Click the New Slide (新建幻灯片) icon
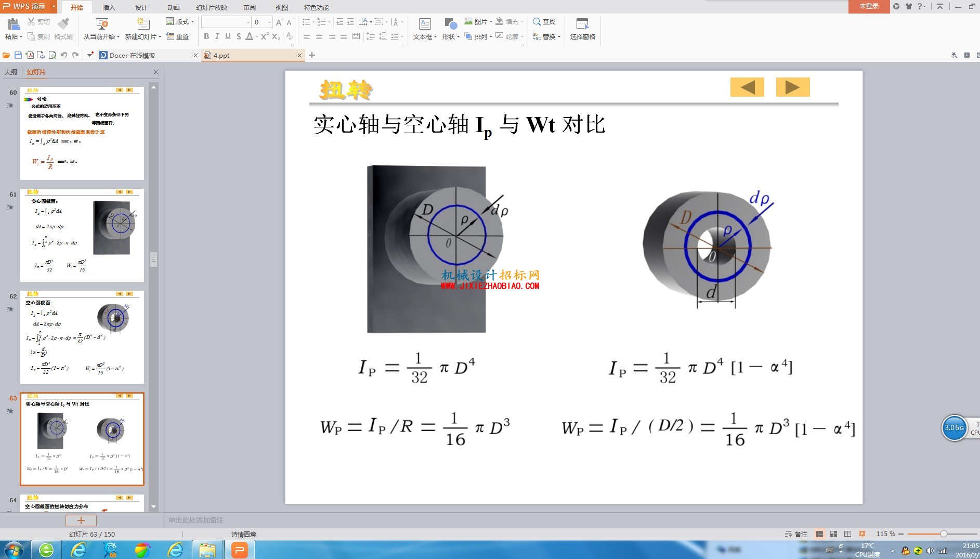Image resolution: width=980 pixels, height=559 pixels. pyautogui.click(x=143, y=23)
